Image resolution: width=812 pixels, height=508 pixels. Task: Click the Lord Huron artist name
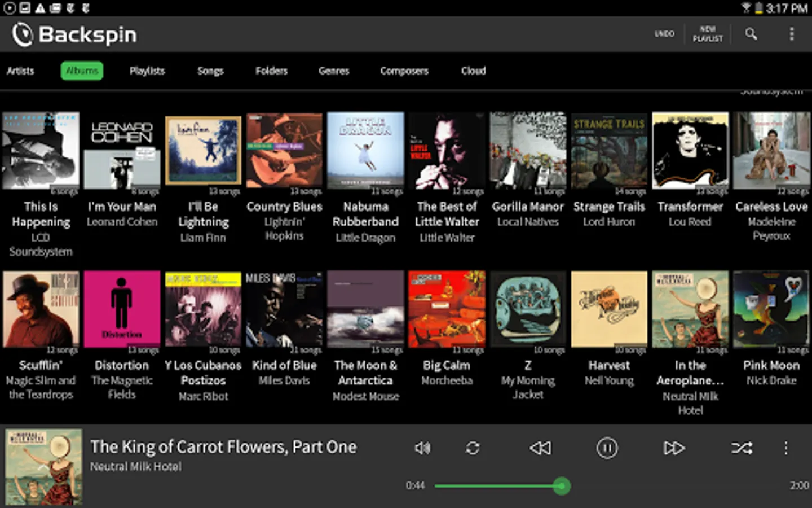(609, 222)
